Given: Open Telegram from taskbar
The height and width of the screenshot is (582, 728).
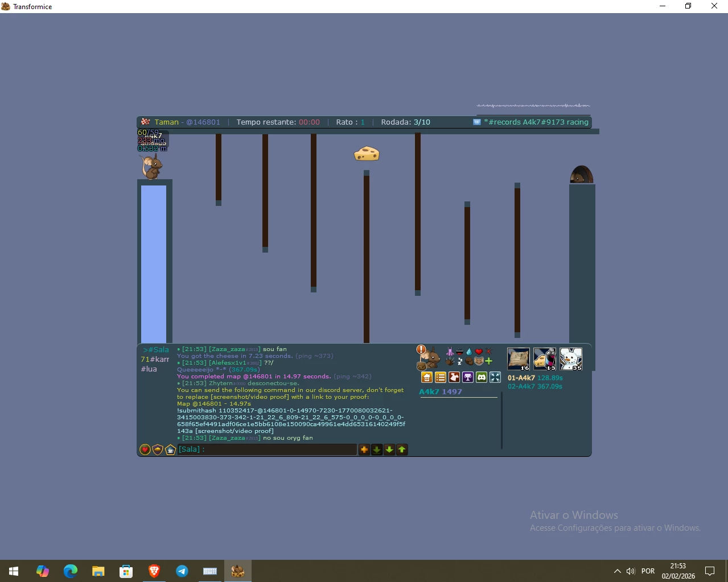Looking at the screenshot, I should pyautogui.click(x=182, y=571).
